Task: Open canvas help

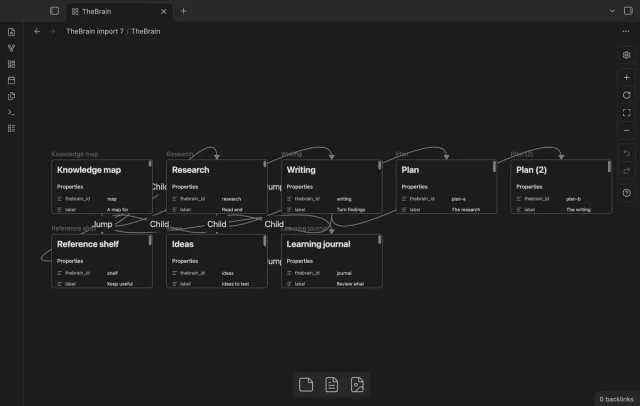Action: point(627,193)
